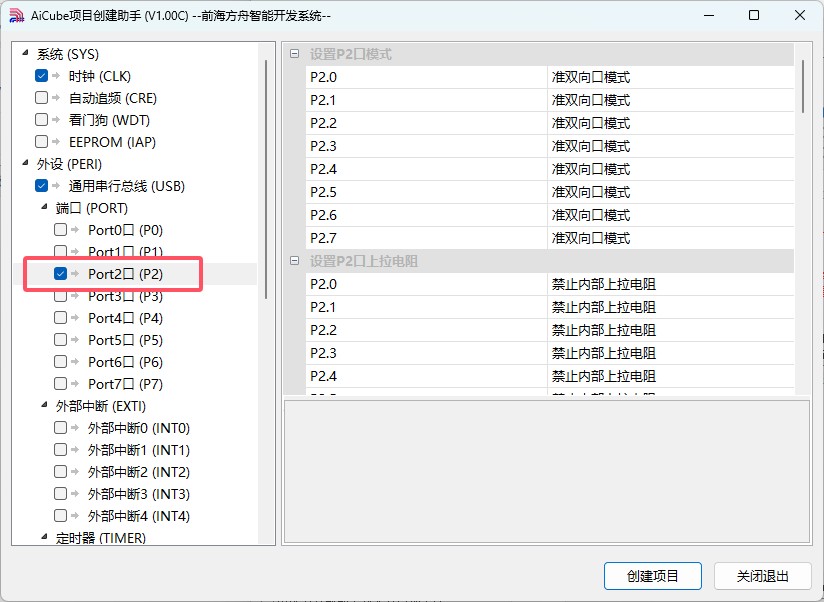Check the EEPROM (IAP) checkbox

tap(42, 142)
